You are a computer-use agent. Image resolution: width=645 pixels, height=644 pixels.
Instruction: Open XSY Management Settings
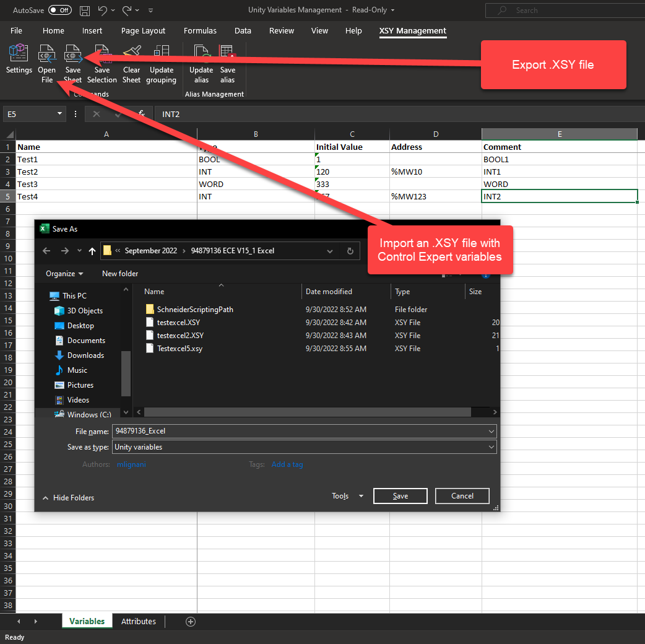[x=19, y=60]
